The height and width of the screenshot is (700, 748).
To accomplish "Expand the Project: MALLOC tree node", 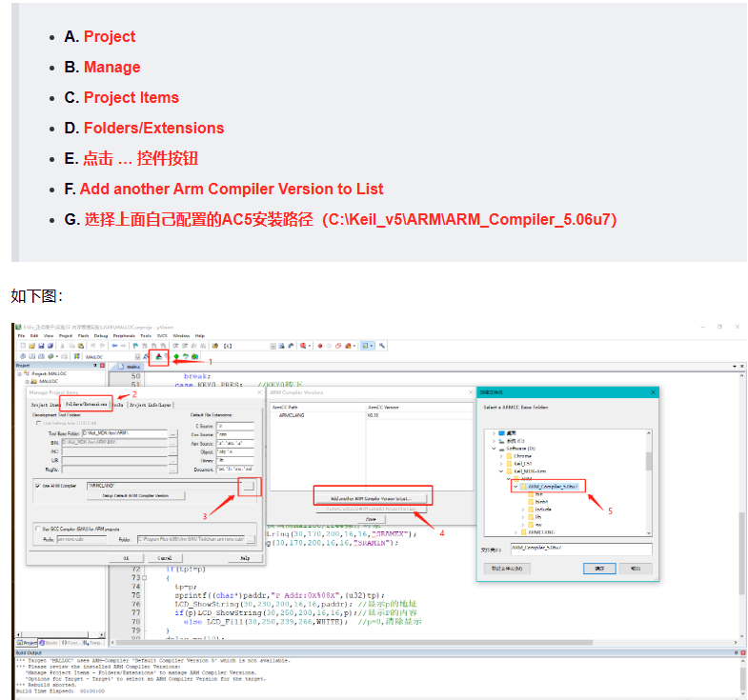I will click(x=20, y=374).
